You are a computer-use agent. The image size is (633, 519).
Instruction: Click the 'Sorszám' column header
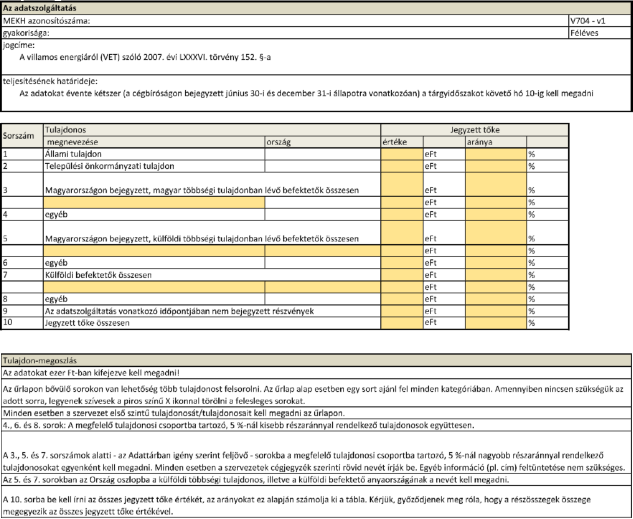coord(19,136)
